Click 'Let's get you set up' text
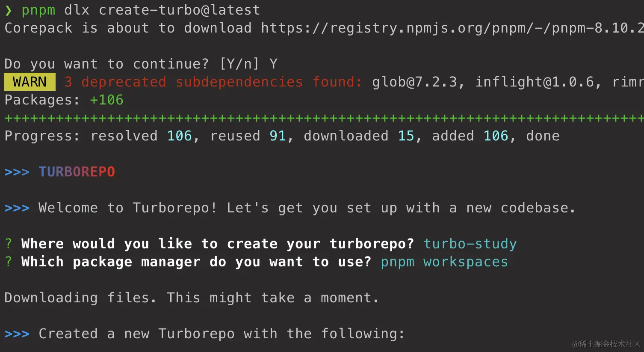This screenshot has width=644, height=352. [x=312, y=208]
